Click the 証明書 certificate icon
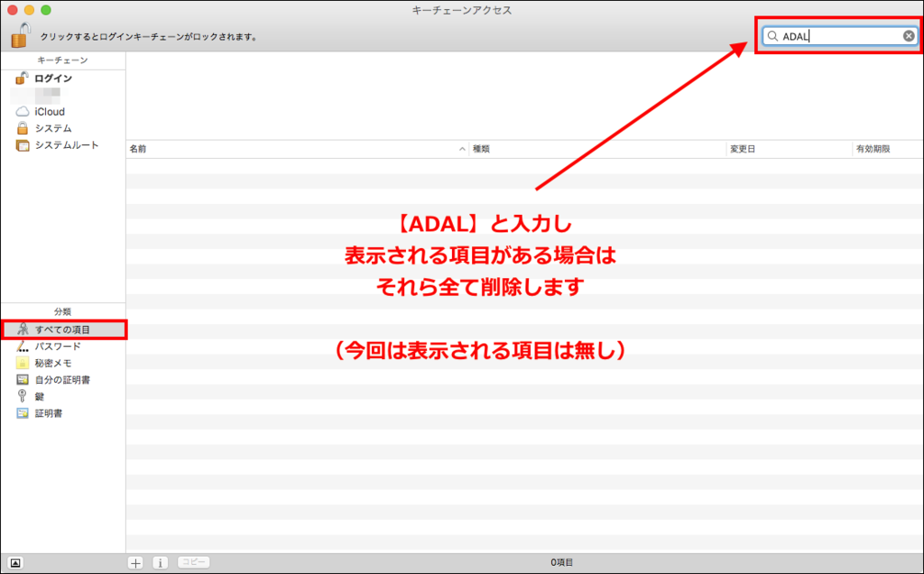Image resolution: width=924 pixels, height=574 pixels. point(23,413)
